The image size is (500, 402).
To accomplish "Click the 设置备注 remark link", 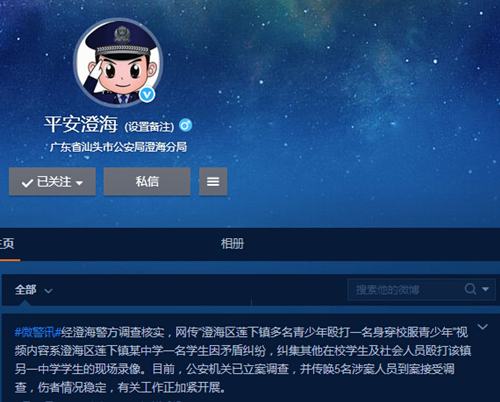I will coord(149,127).
